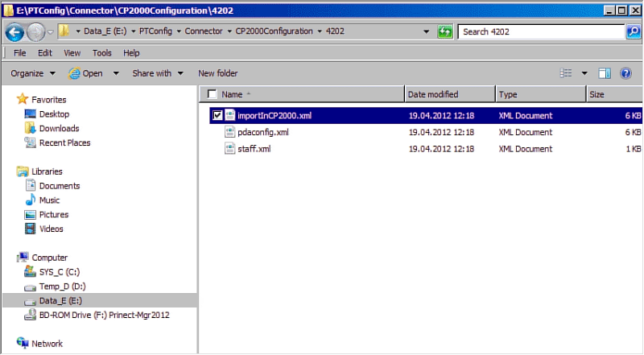Click the search magnifier icon
The image size is (644, 355).
pos(633,32)
